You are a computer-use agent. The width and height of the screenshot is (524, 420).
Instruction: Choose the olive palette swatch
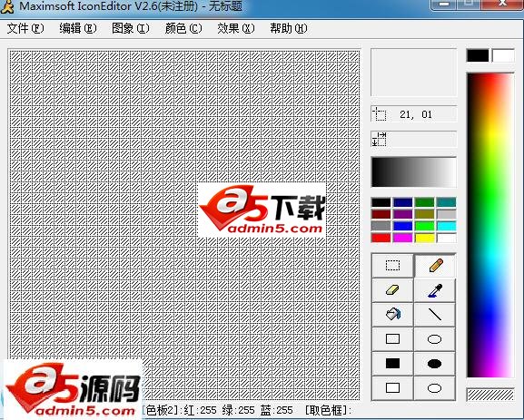424,214
